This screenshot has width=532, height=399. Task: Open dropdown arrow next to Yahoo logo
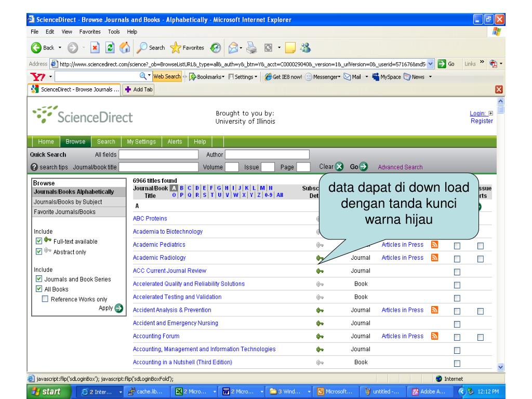click(x=50, y=77)
